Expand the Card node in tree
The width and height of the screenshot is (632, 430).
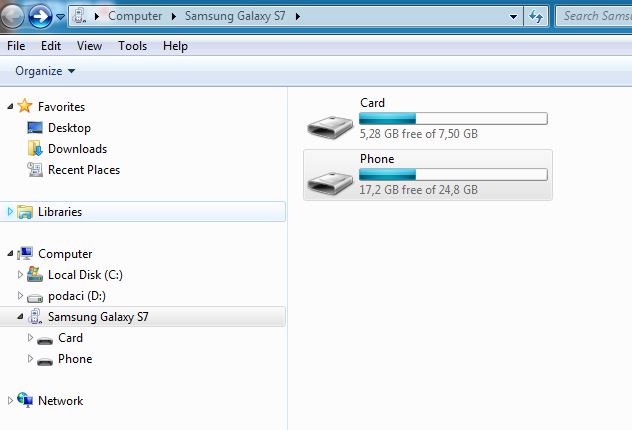tap(30, 337)
